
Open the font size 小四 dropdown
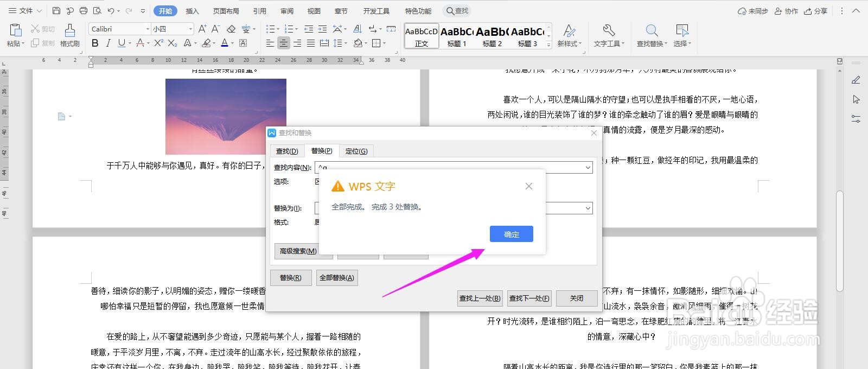point(190,29)
